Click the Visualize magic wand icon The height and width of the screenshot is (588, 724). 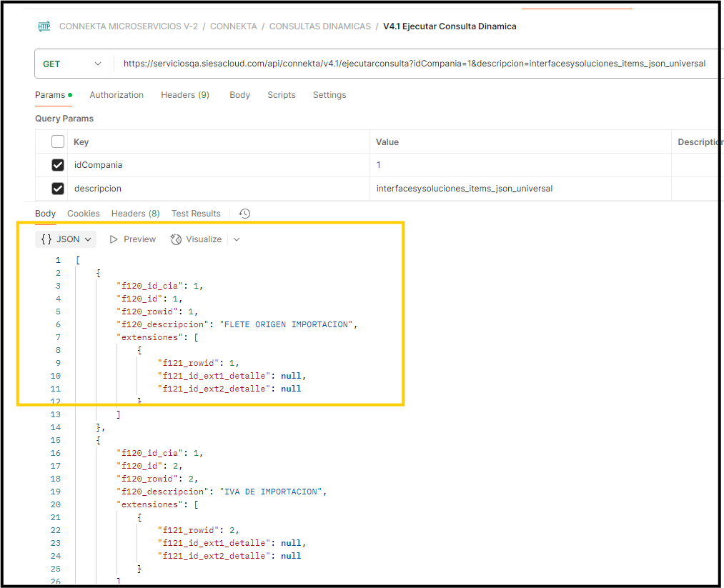click(176, 239)
